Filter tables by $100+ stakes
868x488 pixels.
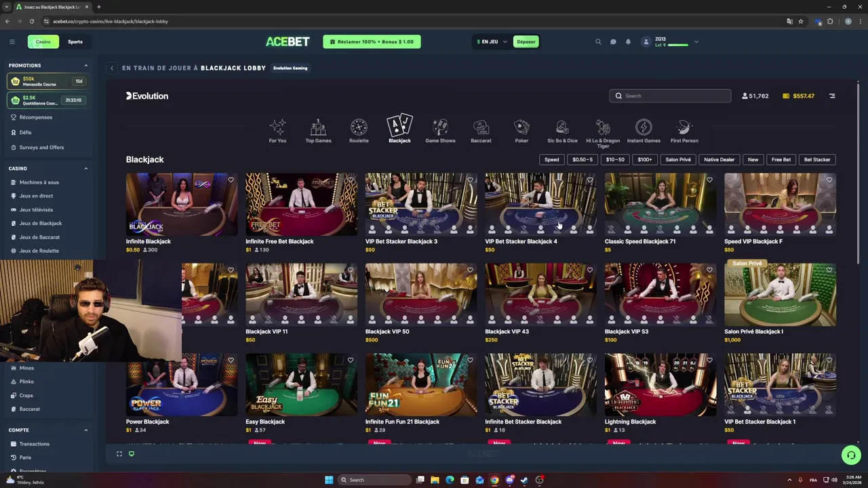coord(645,159)
